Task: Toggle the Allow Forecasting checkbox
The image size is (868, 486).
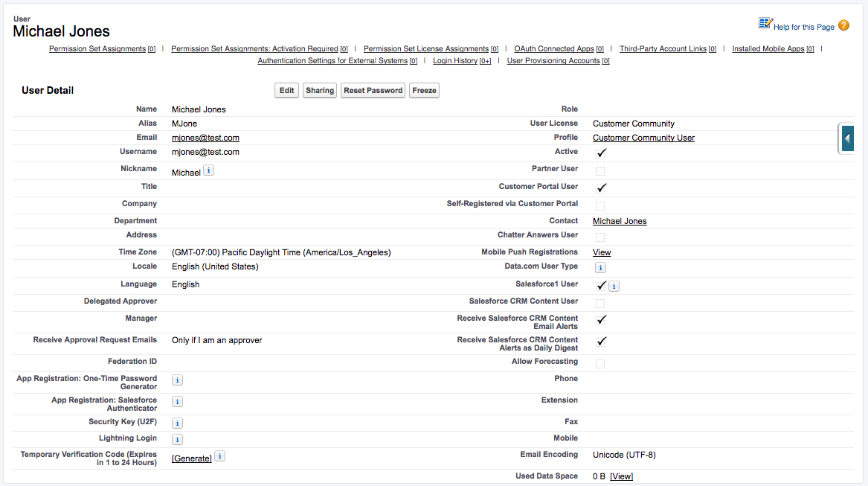Action: tap(600, 363)
